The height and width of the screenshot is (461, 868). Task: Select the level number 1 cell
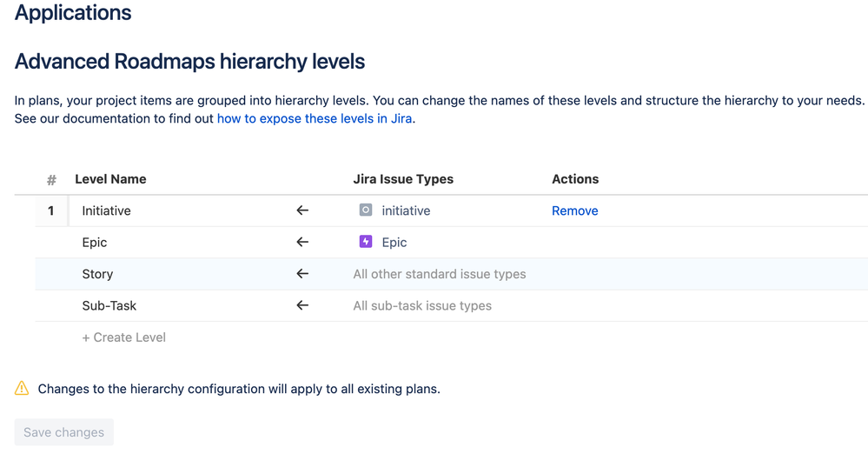tap(51, 210)
